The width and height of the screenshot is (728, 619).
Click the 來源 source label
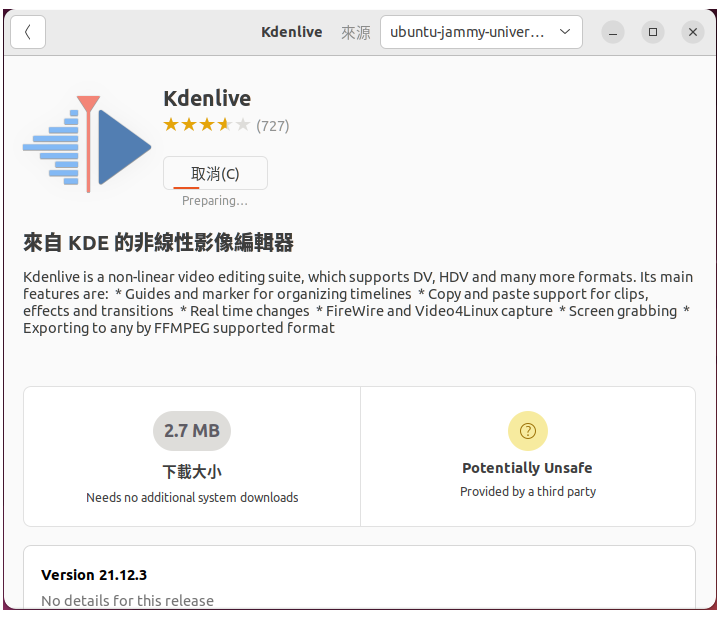[x=356, y=33]
